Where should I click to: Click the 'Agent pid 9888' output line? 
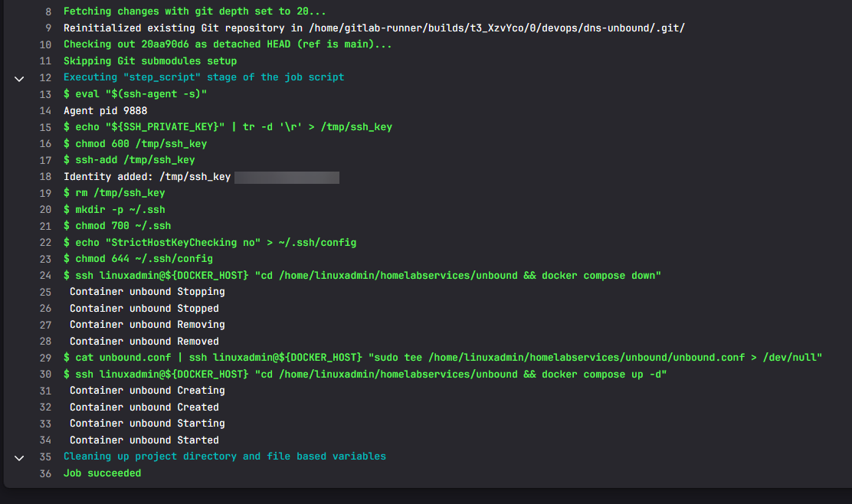pyautogui.click(x=105, y=111)
